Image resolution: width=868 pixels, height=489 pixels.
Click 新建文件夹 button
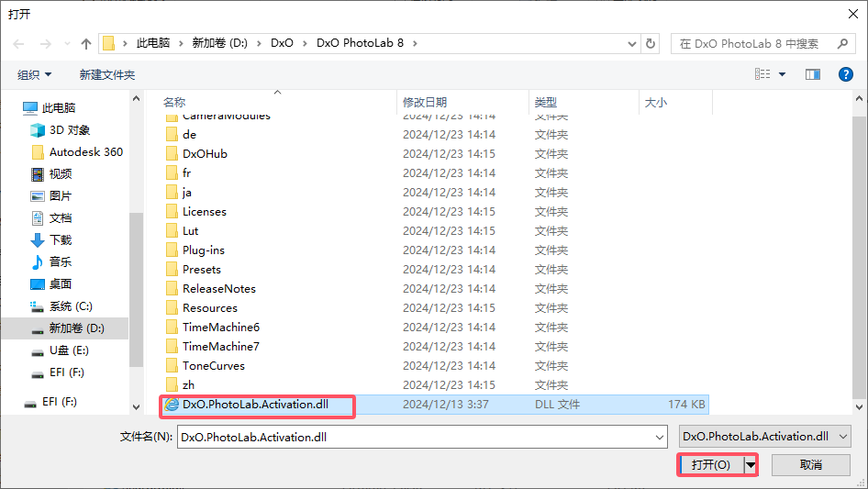click(x=106, y=74)
